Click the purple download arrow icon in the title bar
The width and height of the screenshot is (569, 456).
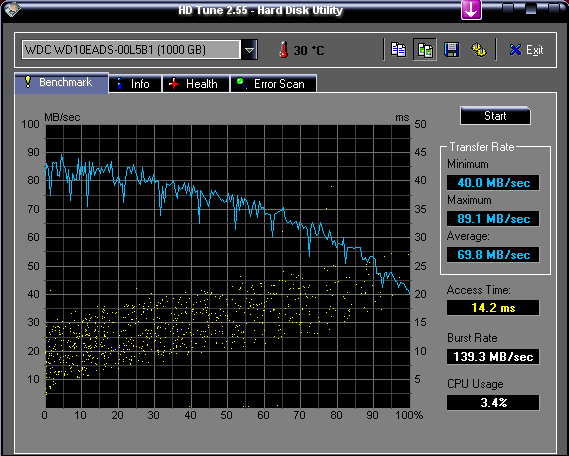471,10
